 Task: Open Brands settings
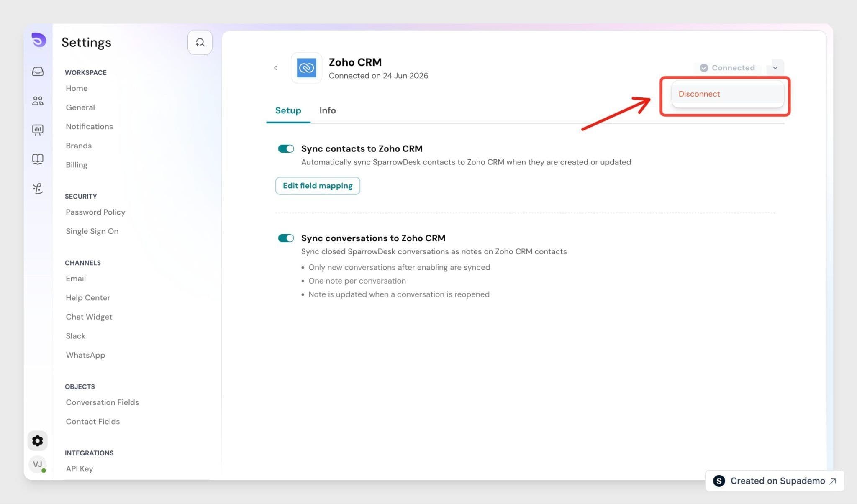click(x=79, y=146)
